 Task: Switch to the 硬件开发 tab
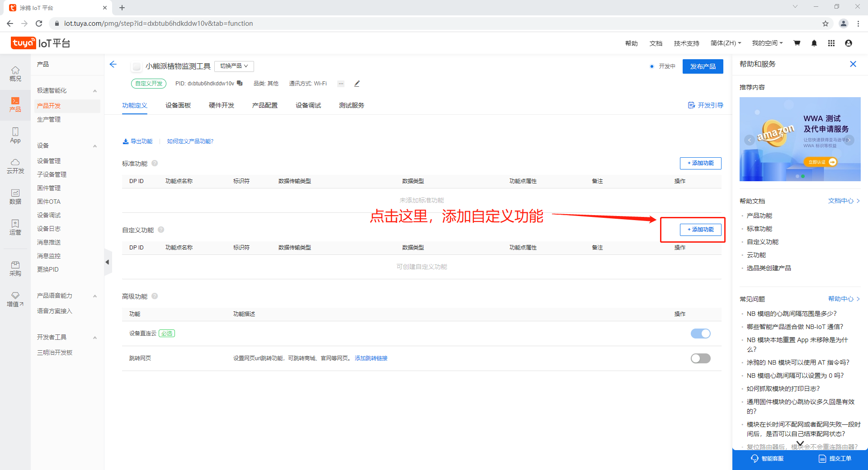point(222,105)
